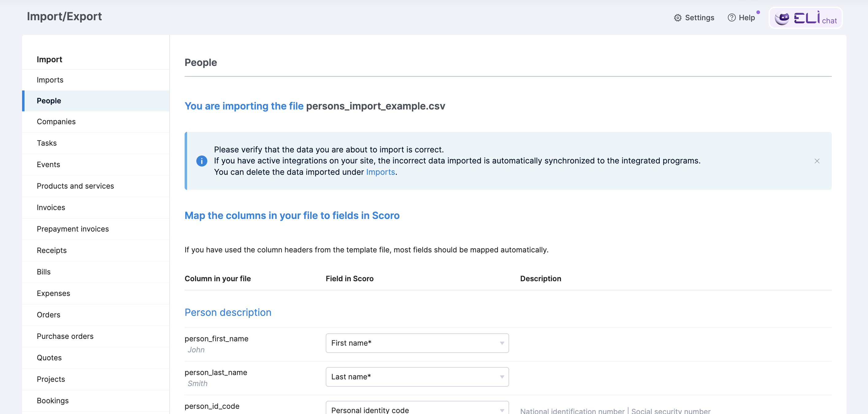The width and height of the screenshot is (868, 414).
Task: Click the file name persons_import_example.csv
Action: (x=375, y=106)
